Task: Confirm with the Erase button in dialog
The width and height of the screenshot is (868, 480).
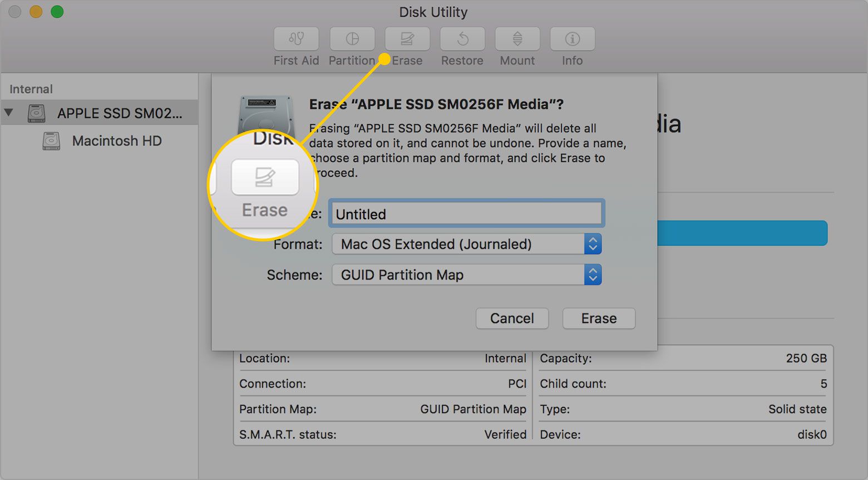Action: (599, 319)
